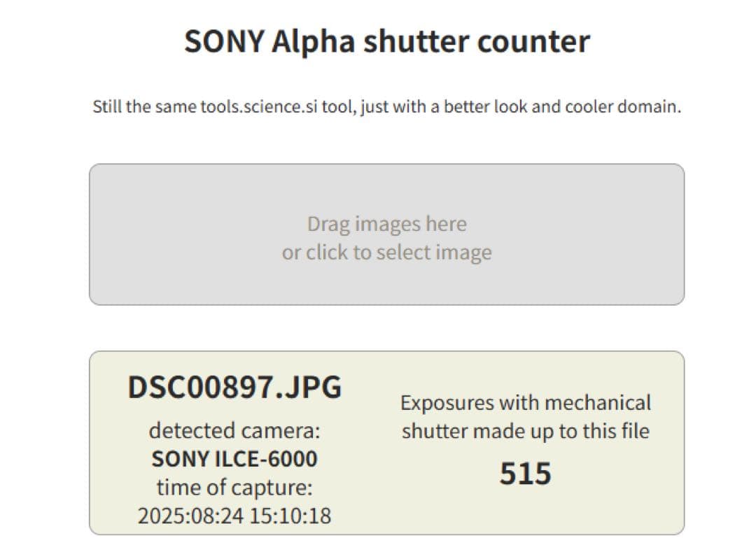Click the results card for DSC00897.JPG
This screenshot has height=552, width=756.
pyautogui.click(x=385, y=441)
